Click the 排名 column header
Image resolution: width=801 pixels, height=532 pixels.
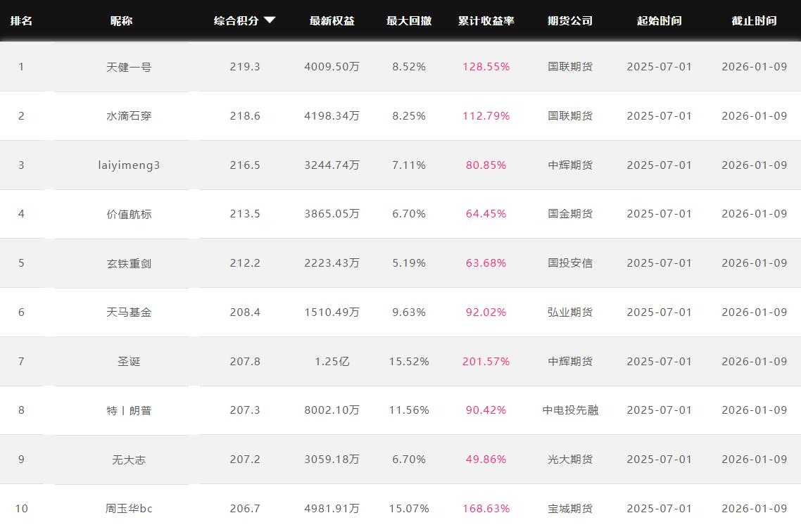[21, 20]
